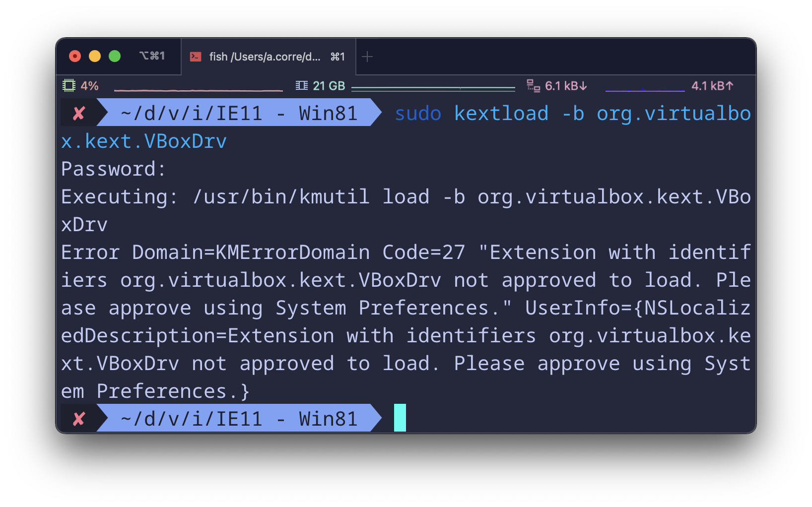Click the memory usage history graph
This screenshot has width=812, height=507.
[433, 88]
